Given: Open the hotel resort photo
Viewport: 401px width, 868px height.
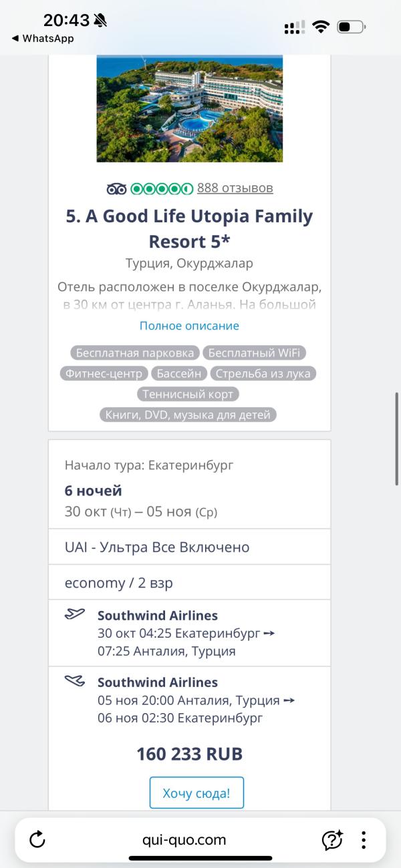Looking at the screenshot, I should coord(190,108).
